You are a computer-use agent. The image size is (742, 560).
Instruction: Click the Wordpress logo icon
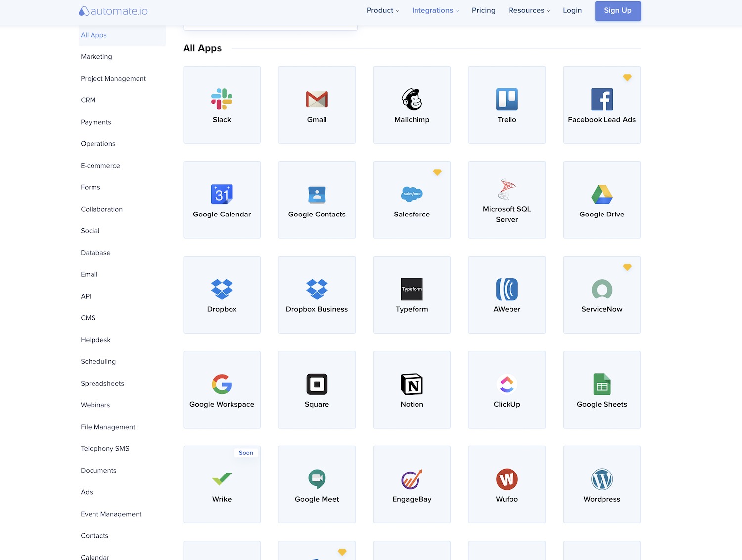click(x=602, y=479)
